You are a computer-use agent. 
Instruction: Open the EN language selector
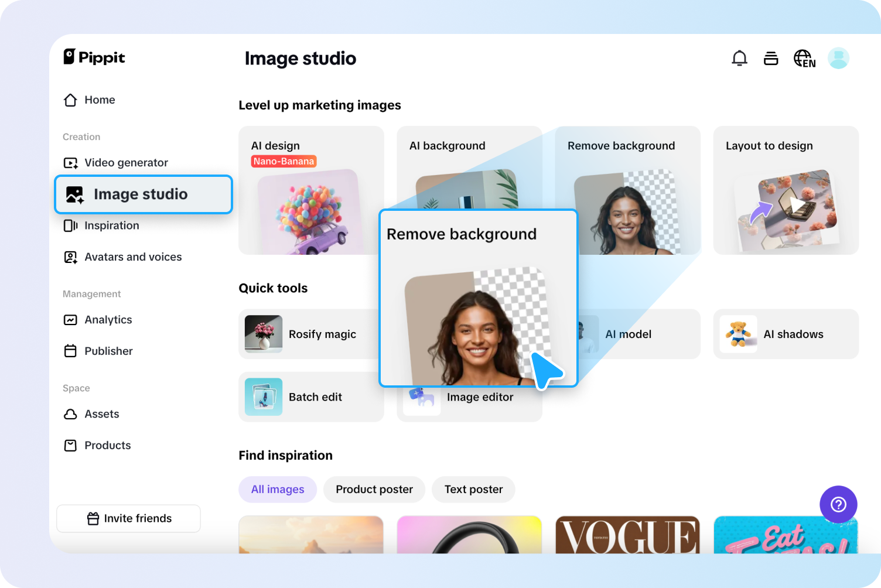click(x=804, y=58)
